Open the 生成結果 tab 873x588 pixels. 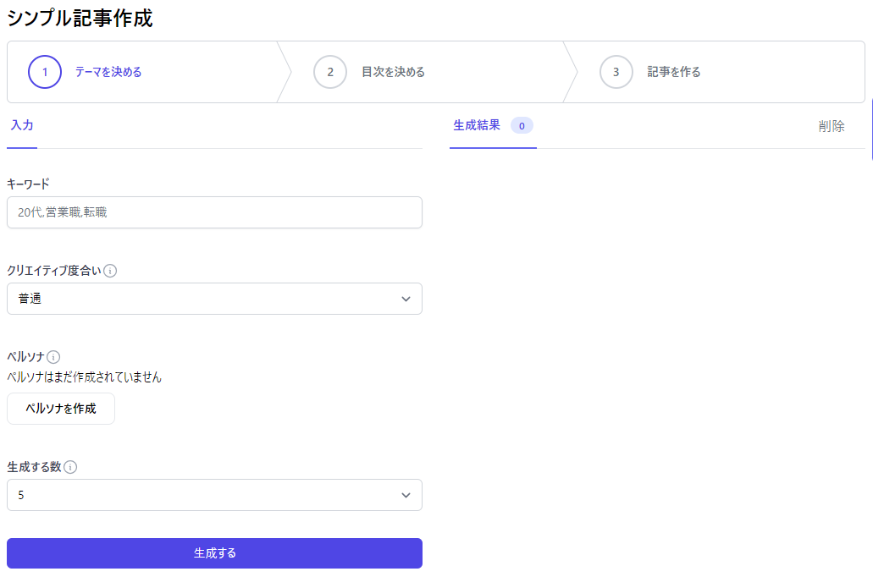click(x=477, y=125)
